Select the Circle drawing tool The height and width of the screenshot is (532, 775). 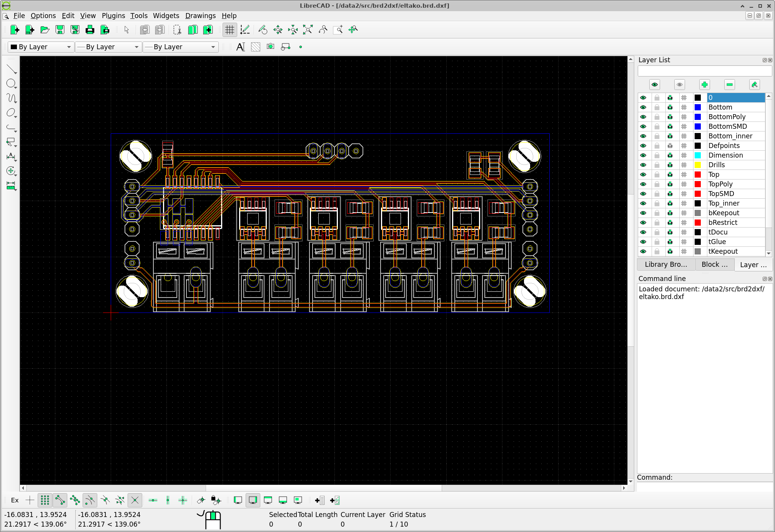(x=12, y=83)
